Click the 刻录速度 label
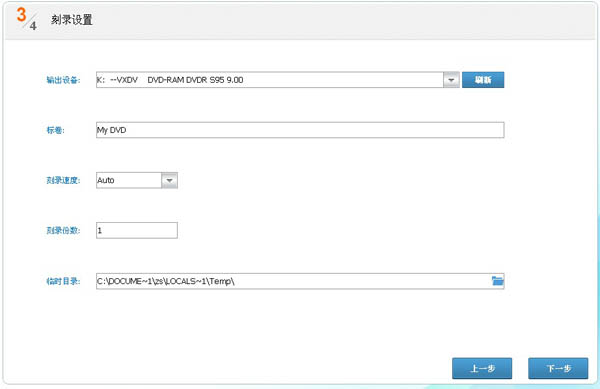 tap(63, 180)
